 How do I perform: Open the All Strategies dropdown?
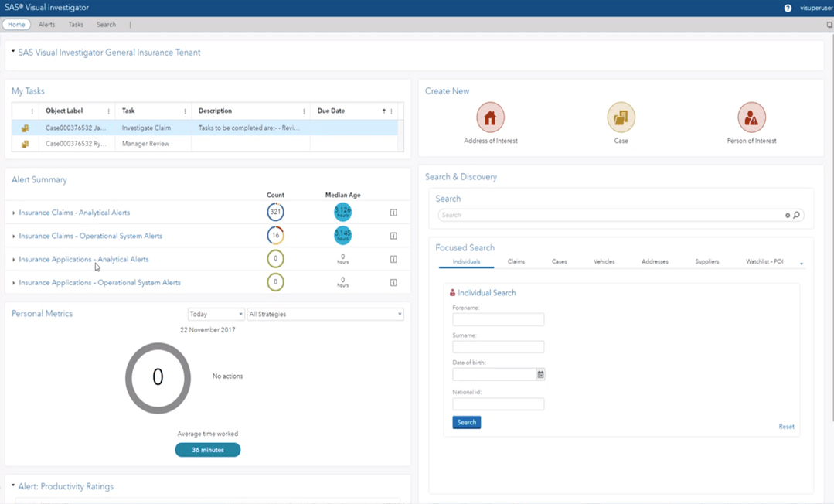(x=325, y=314)
